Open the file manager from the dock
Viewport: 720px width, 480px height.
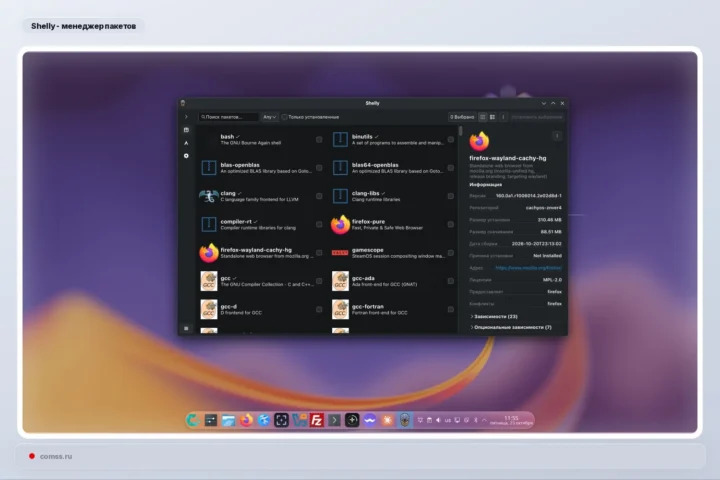228,420
